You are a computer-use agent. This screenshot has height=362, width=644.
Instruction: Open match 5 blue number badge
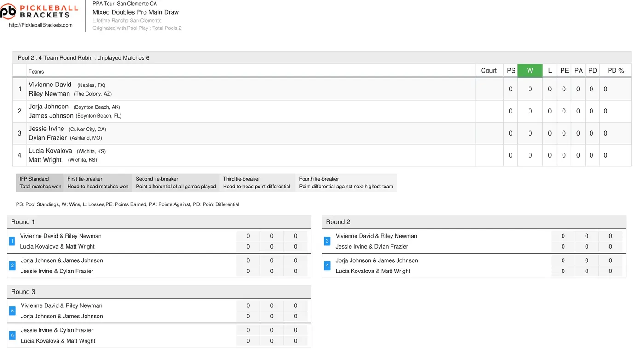click(12, 311)
